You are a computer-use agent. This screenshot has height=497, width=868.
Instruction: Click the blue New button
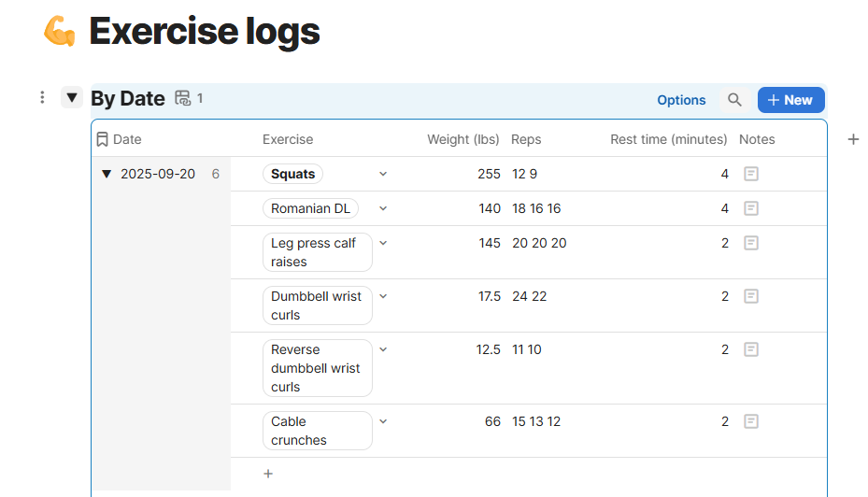point(790,100)
